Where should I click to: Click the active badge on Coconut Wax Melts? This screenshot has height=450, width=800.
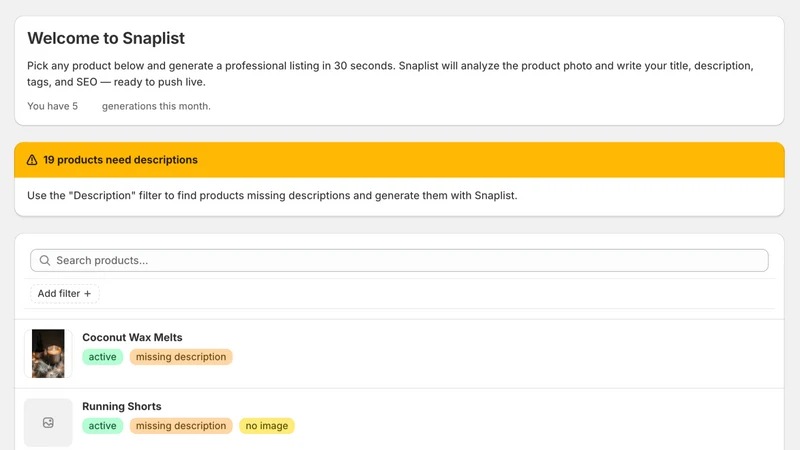click(103, 357)
